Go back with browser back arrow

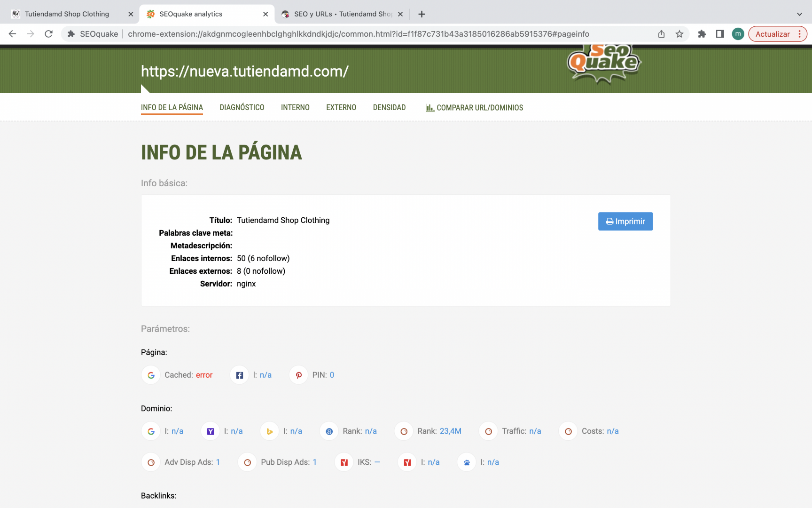pyautogui.click(x=13, y=34)
